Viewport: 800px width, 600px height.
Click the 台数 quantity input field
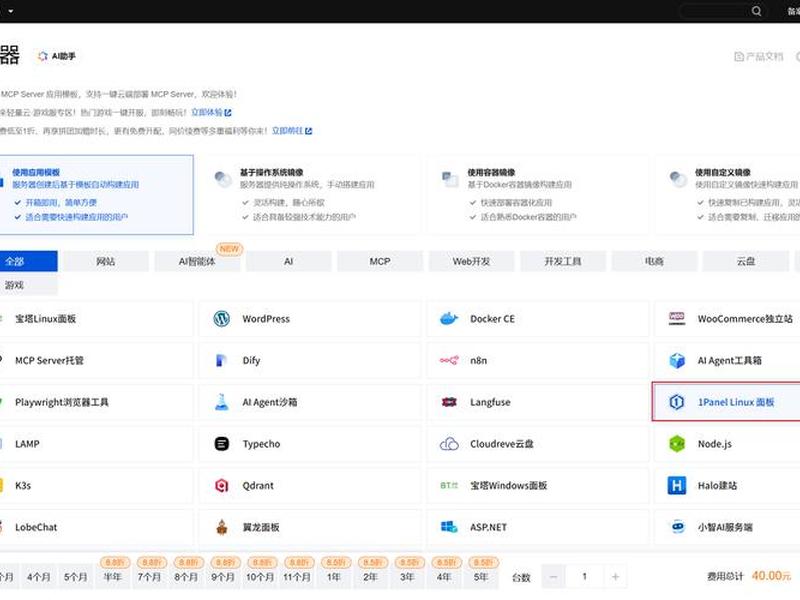point(584,577)
